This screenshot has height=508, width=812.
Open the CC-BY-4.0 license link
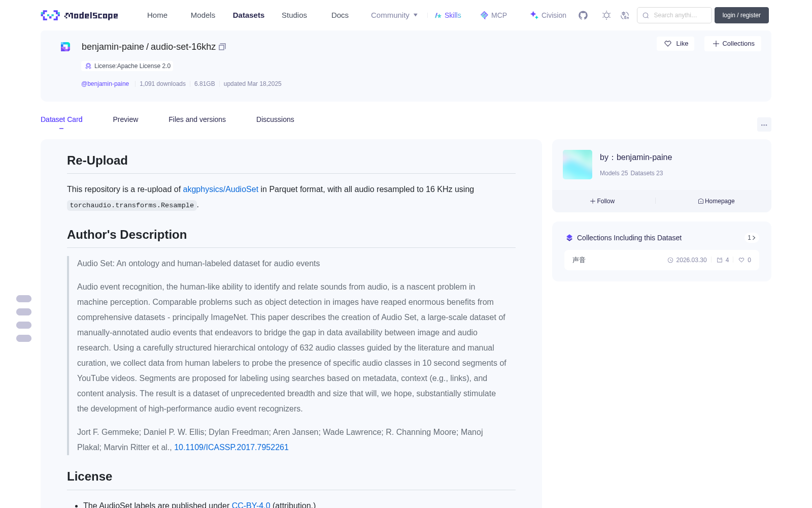click(x=251, y=505)
